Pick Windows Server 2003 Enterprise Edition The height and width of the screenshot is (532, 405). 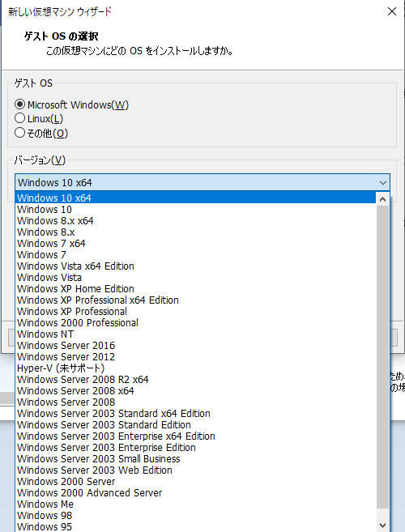(x=196, y=447)
